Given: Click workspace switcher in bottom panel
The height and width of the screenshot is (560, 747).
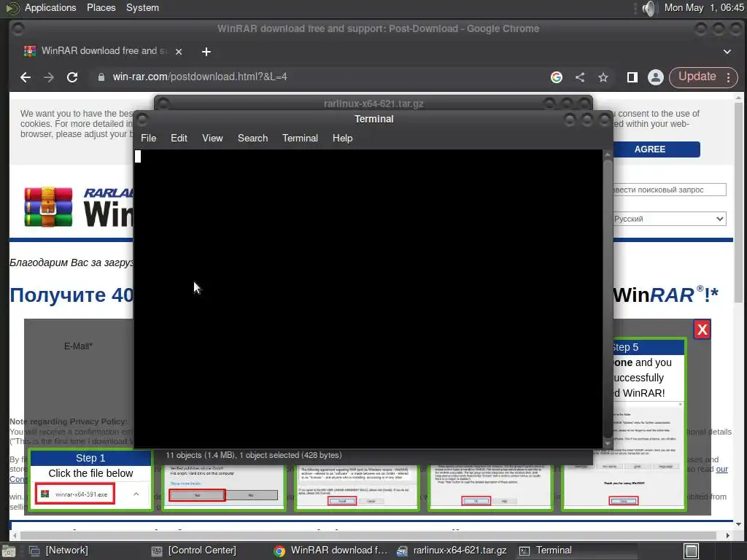Looking at the screenshot, I should pos(692,551).
